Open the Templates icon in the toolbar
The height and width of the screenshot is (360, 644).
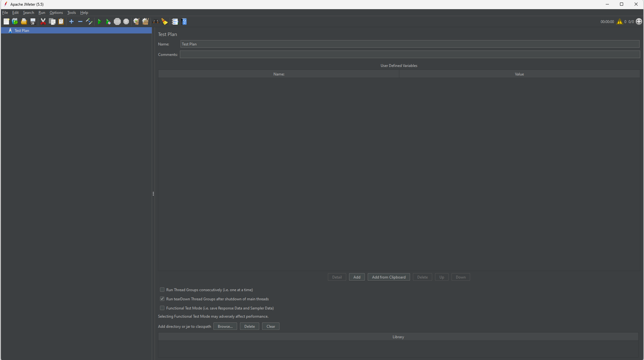tap(15, 21)
